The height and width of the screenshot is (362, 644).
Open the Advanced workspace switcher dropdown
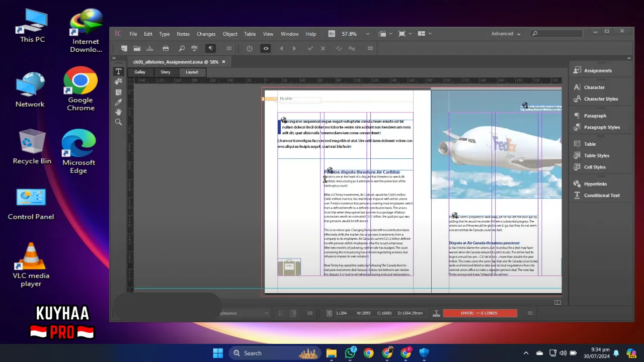pyautogui.click(x=506, y=34)
